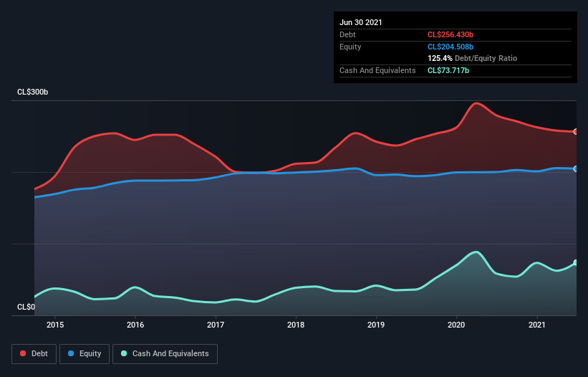This screenshot has height=377, width=588.
Task: Click the teal Cash And Equivalents legend dot
Action: [x=124, y=353]
